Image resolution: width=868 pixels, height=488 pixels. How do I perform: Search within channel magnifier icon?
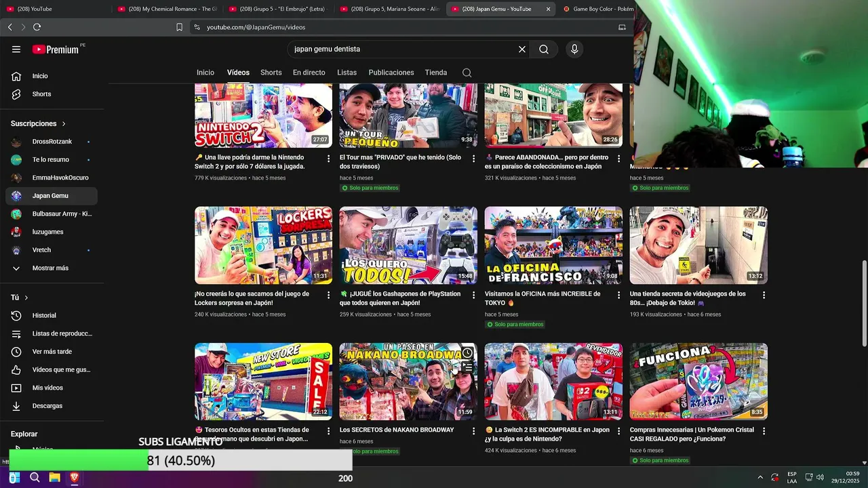(467, 73)
